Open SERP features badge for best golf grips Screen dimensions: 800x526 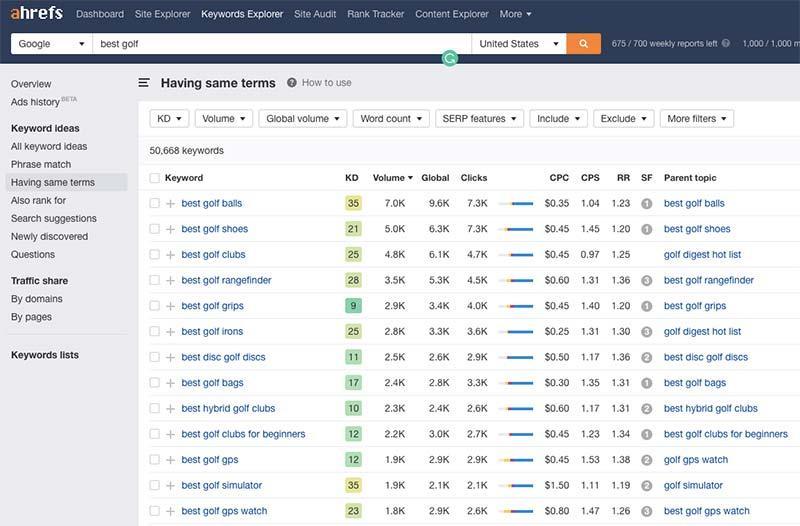point(646,306)
